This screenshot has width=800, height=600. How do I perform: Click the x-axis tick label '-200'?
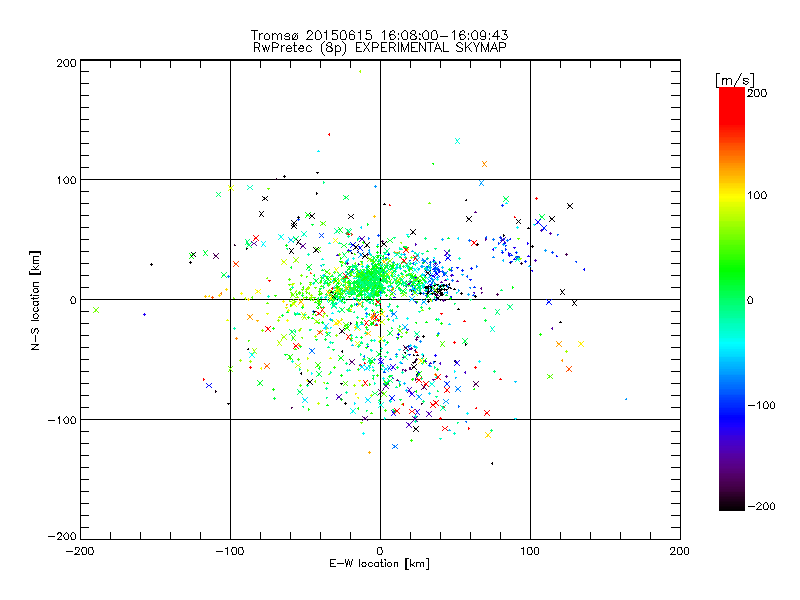point(80,551)
